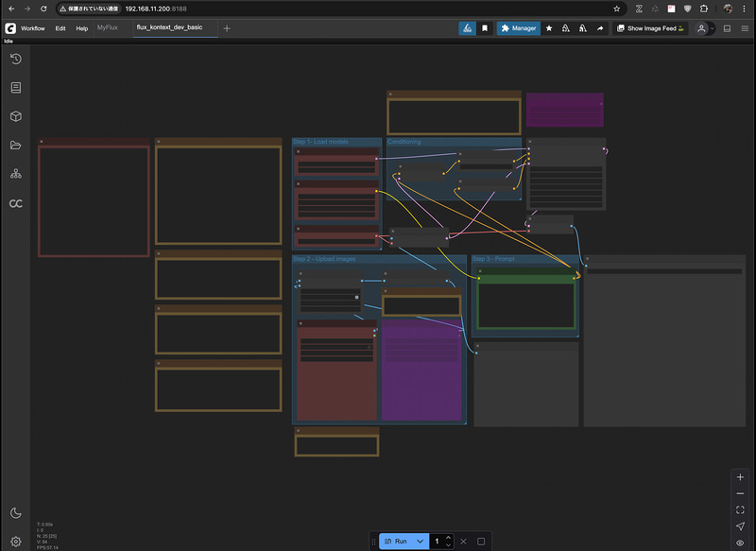
Task: Open the ComfyUI Manager
Action: 519,28
